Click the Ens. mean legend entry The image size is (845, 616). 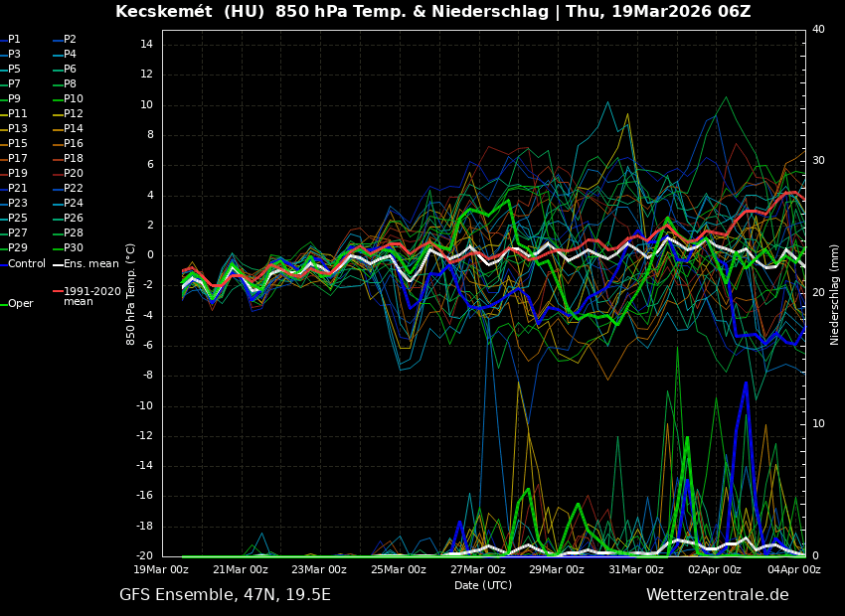[90, 264]
